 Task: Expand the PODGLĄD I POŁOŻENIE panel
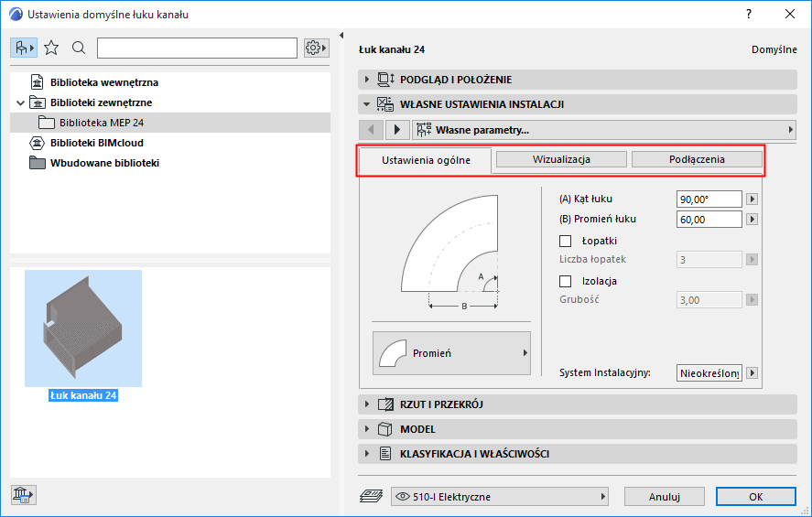click(x=367, y=80)
